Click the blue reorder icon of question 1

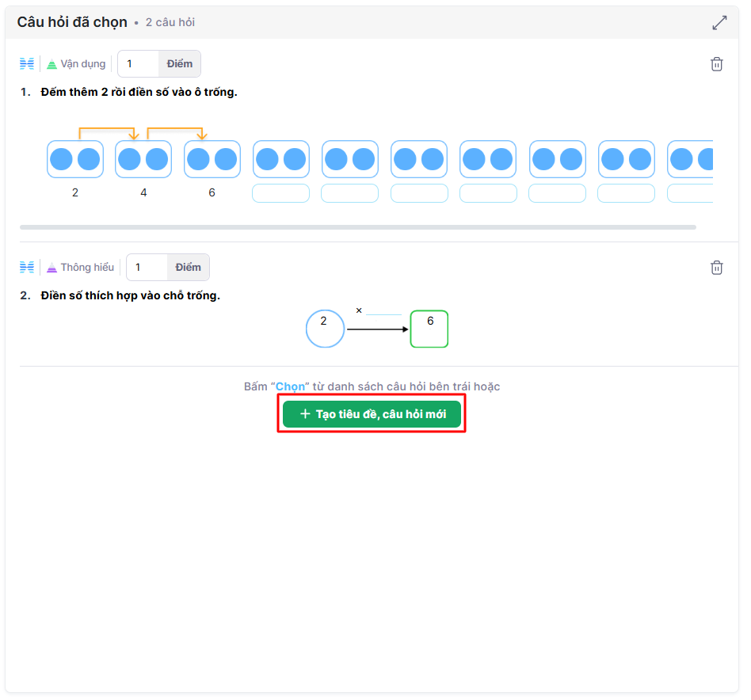(x=27, y=64)
